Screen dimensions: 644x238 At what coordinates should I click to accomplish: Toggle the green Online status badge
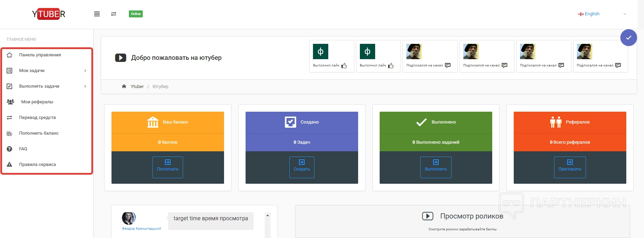coord(136,14)
